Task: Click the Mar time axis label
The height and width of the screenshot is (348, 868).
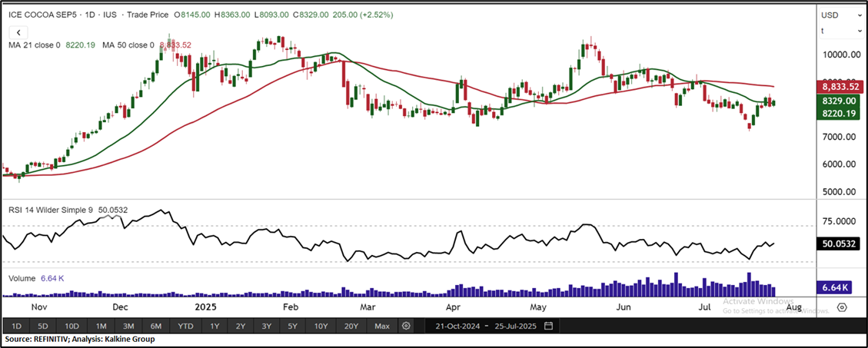Action: click(x=368, y=307)
